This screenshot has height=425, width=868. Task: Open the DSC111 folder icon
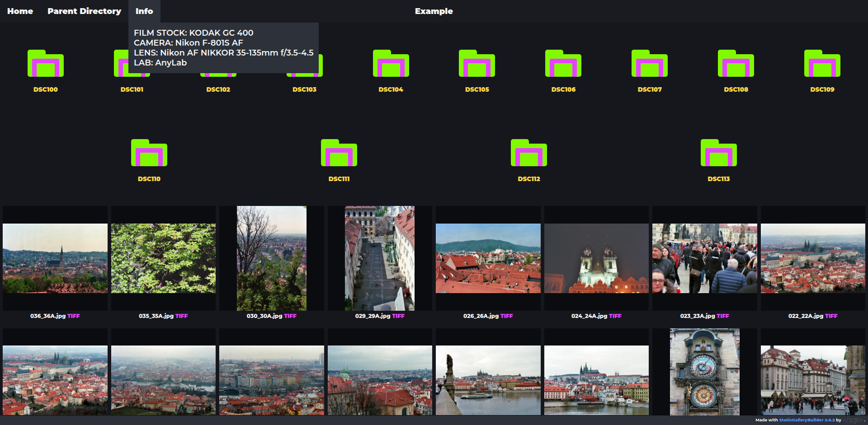coord(339,153)
